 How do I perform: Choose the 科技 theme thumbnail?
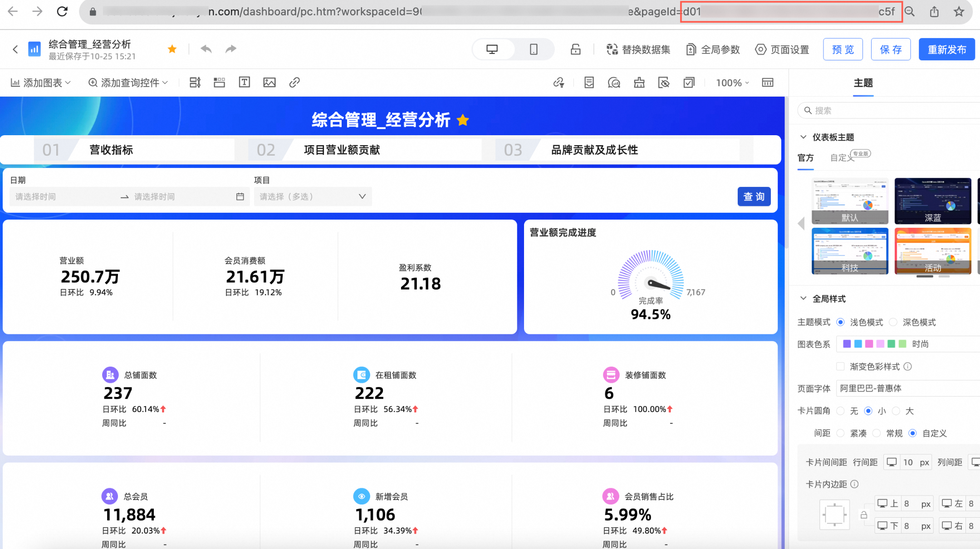tap(850, 251)
